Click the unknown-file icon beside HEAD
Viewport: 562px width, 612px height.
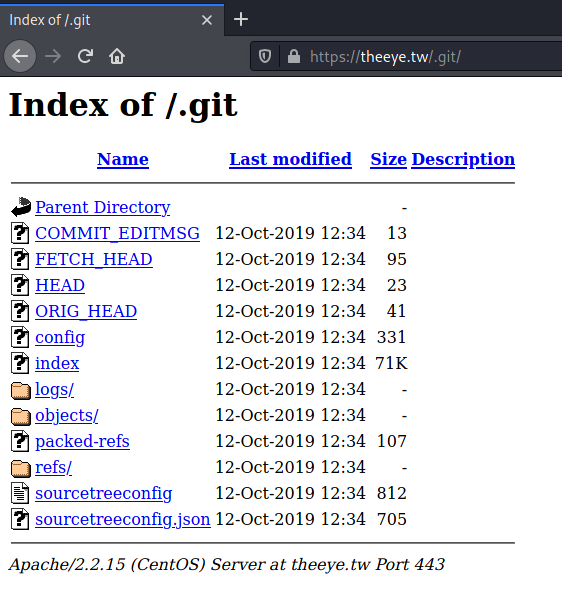click(20, 285)
